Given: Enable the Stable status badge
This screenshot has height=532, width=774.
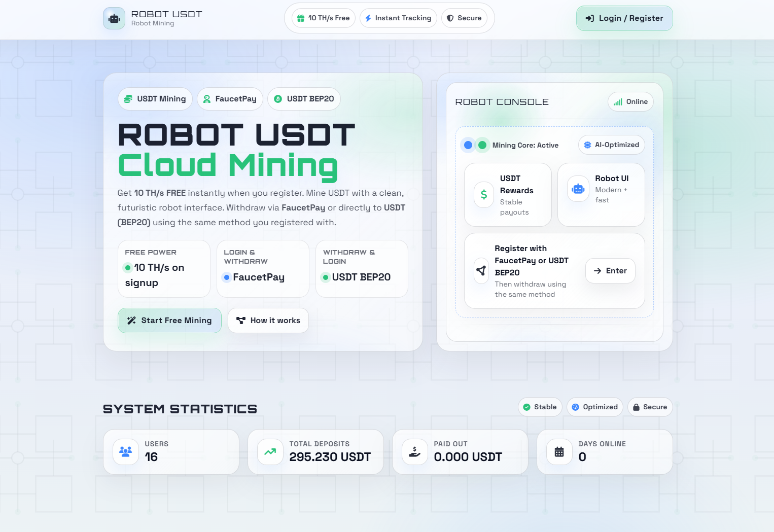Looking at the screenshot, I should (540, 407).
